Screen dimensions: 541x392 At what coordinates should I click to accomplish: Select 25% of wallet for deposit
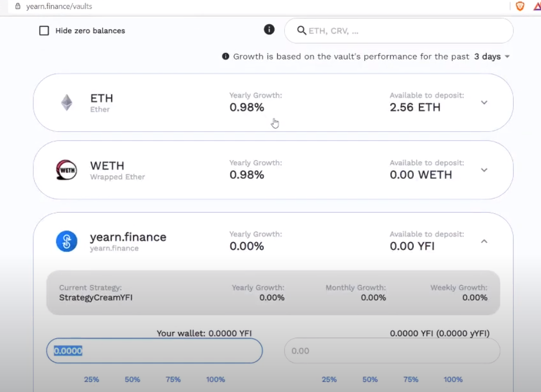tap(91, 379)
